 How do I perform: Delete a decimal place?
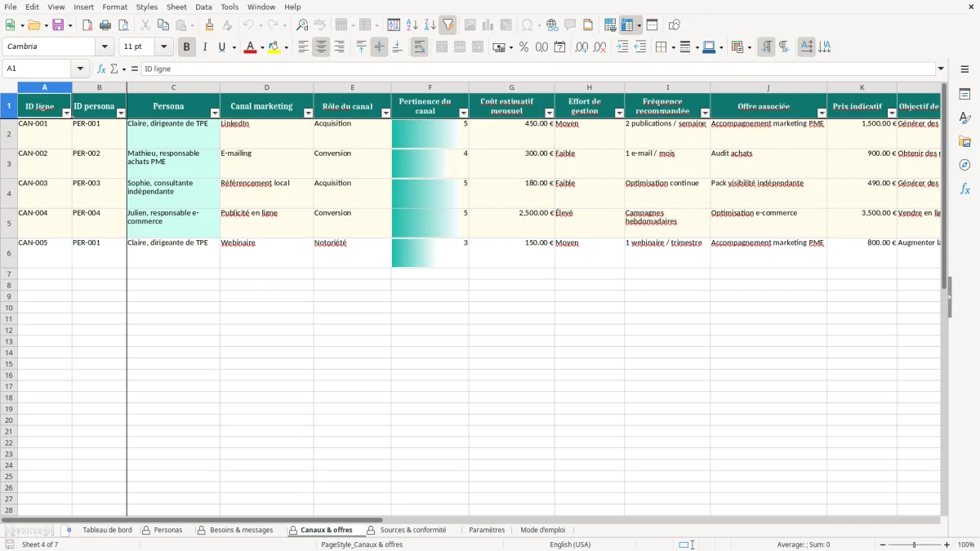click(x=599, y=47)
